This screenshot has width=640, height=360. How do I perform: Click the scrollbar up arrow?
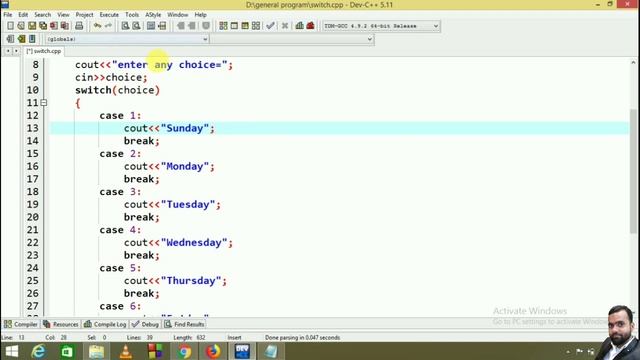[633, 62]
